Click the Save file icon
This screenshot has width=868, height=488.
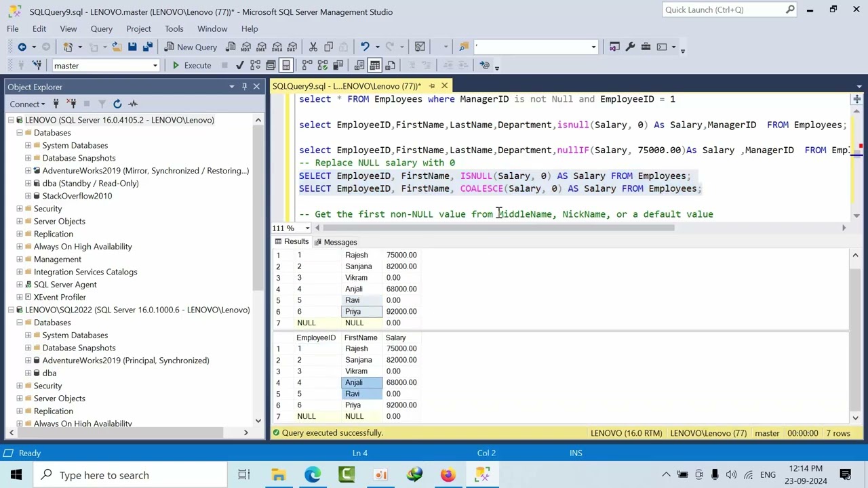[x=132, y=47]
